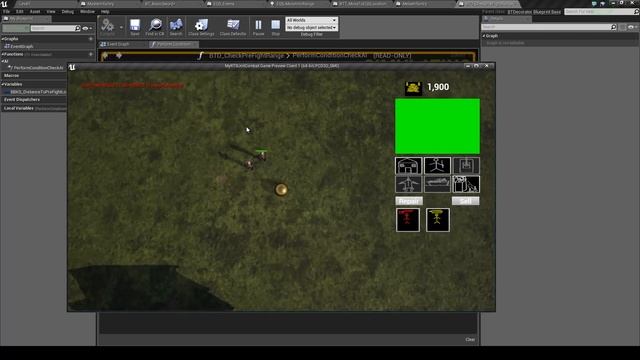The image size is (640, 360).
Task: Click the Local Variables section header
Action: pyautogui.click(x=19, y=108)
